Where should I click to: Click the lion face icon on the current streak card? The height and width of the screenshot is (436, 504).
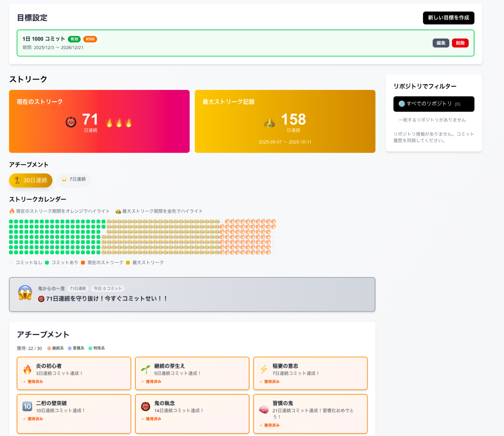tap(71, 121)
